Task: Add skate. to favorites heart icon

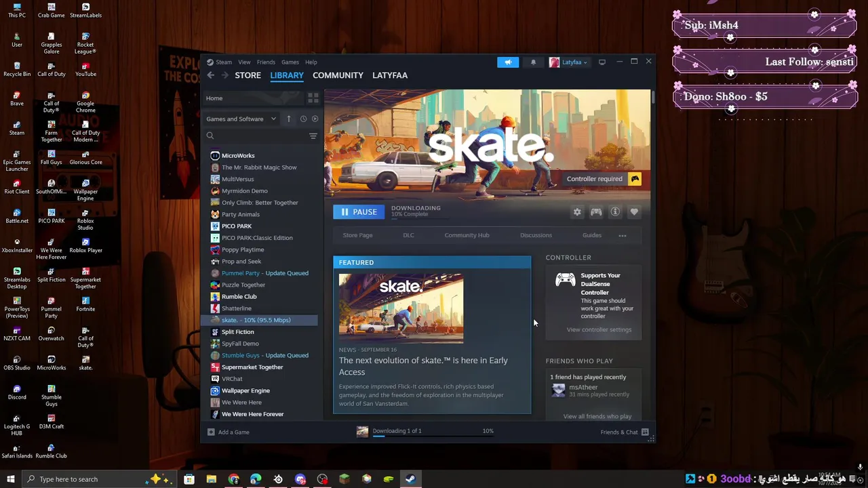Action: (x=634, y=212)
